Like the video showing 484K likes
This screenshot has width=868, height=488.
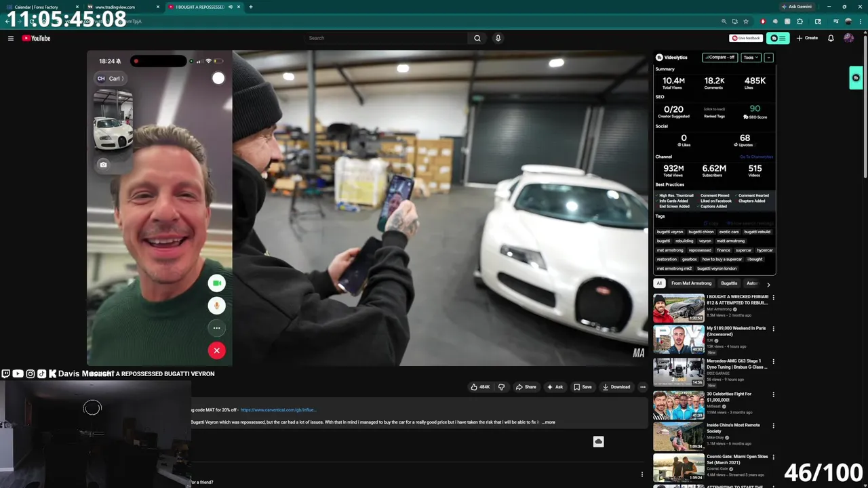point(481,387)
